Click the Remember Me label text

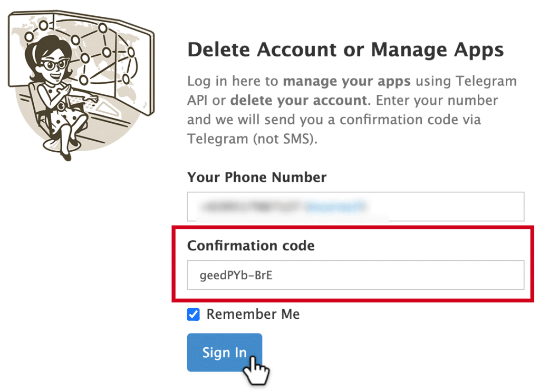253,314
